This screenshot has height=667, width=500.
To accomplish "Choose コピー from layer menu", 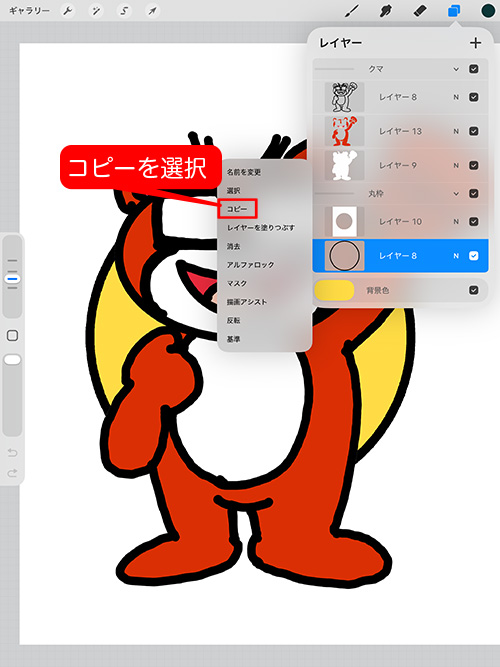I will [237, 209].
